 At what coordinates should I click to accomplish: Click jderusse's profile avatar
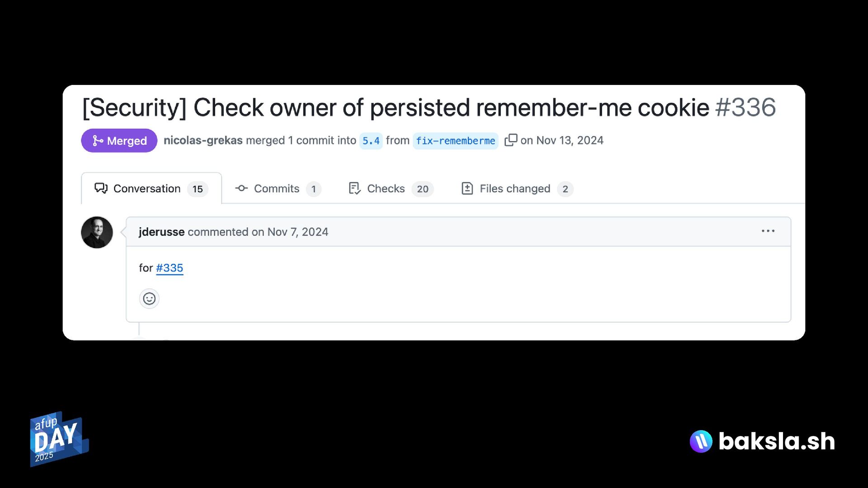click(97, 232)
